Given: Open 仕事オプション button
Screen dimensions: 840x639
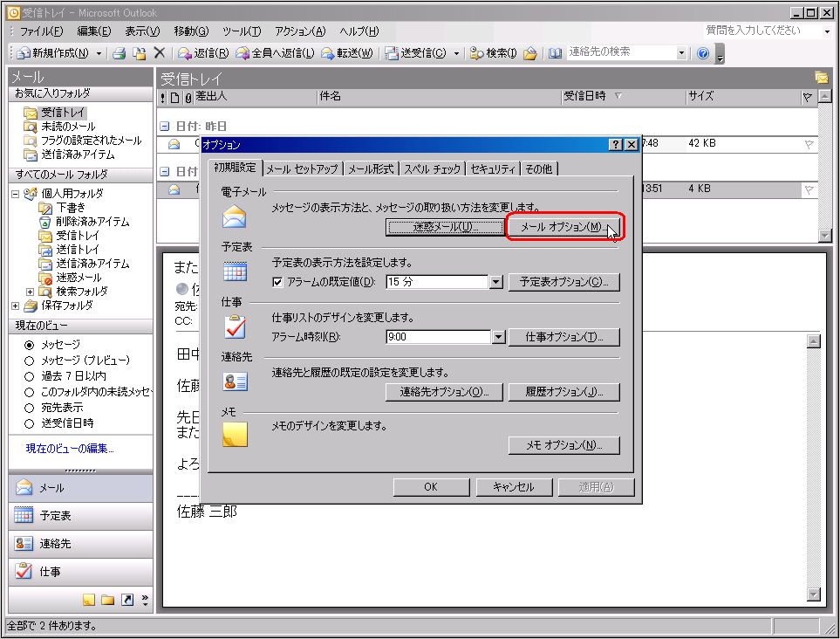Looking at the screenshot, I should 564,337.
